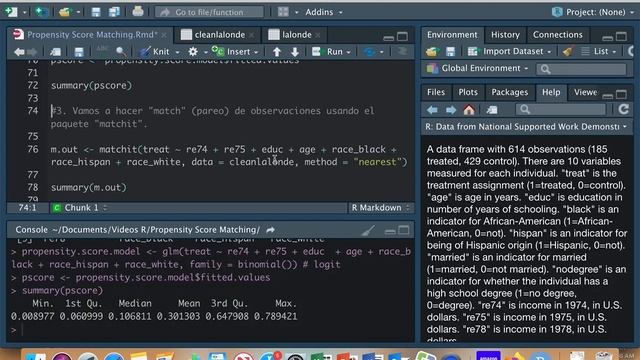Open Chunk 1 navigation dropdown
640x360 pixels.
pos(80,208)
